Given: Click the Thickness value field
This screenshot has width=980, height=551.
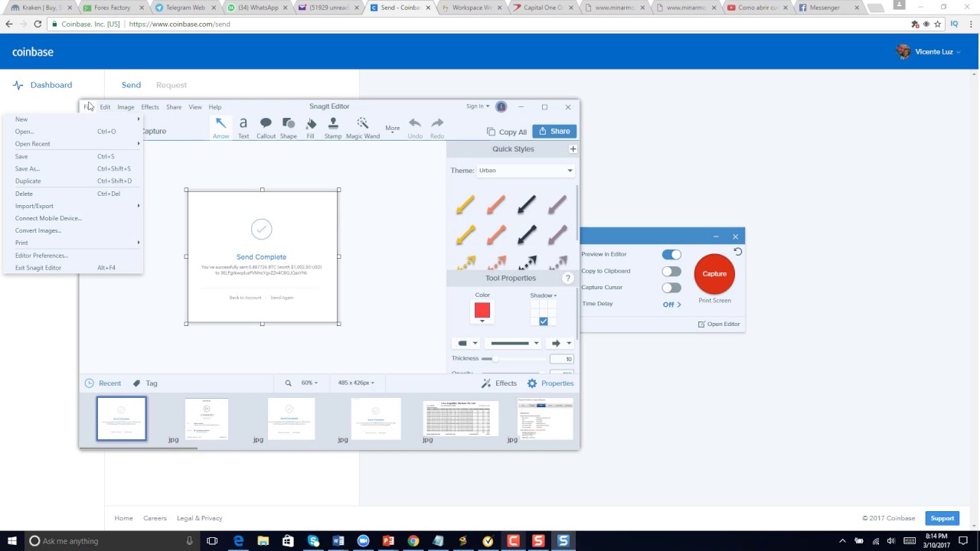Looking at the screenshot, I should click(562, 359).
